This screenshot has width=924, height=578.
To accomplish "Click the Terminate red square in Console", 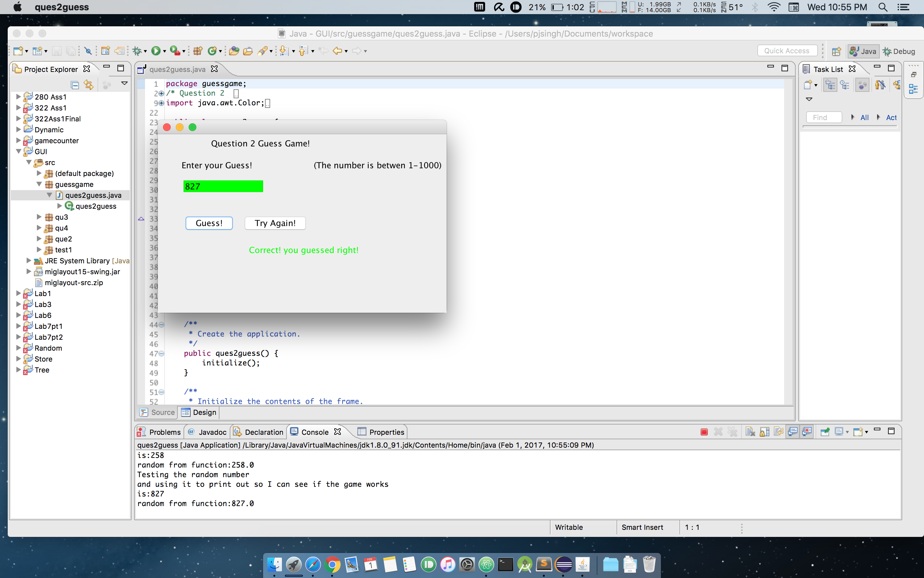I will point(704,432).
